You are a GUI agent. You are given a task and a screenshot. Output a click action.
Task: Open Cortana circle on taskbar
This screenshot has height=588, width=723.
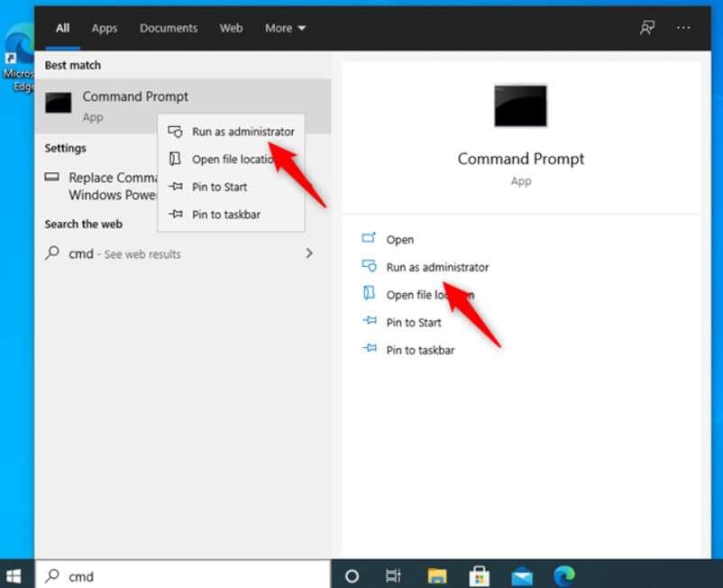[x=352, y=576]
